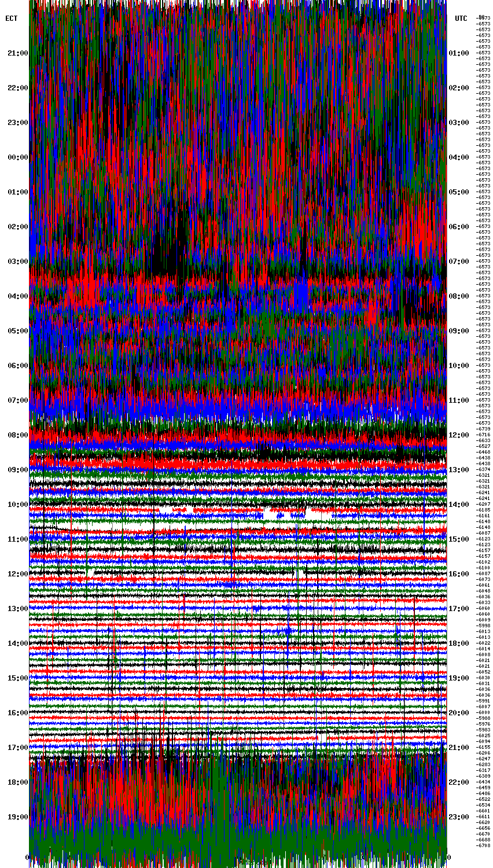Select the -5976 offset reading

tap(483, 724)
